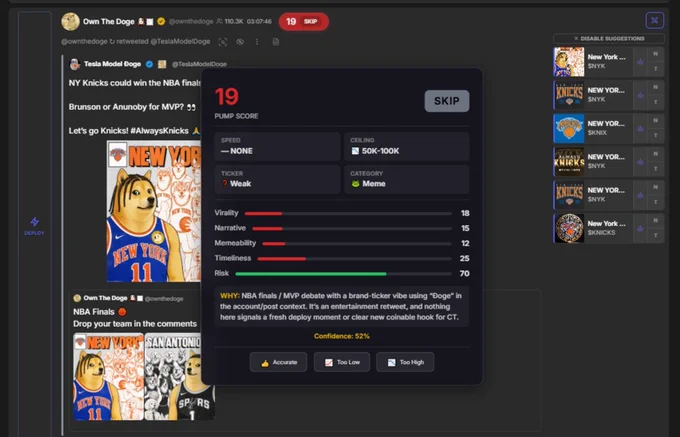The height and width of the screenshot is (437, 680).
Task: Click the Category Meme stat tile
Action: [x=407, y=179]
